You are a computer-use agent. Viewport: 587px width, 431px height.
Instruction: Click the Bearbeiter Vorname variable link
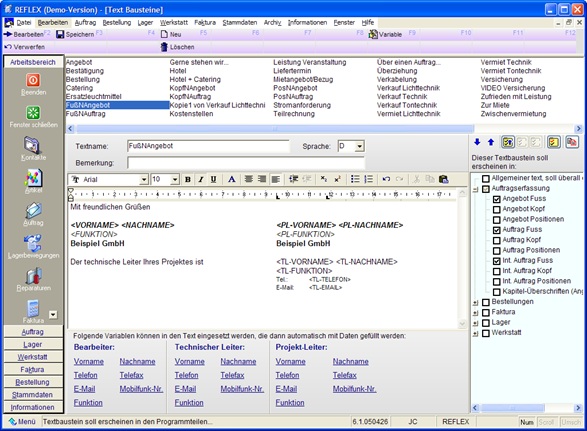tap(89, 362)
